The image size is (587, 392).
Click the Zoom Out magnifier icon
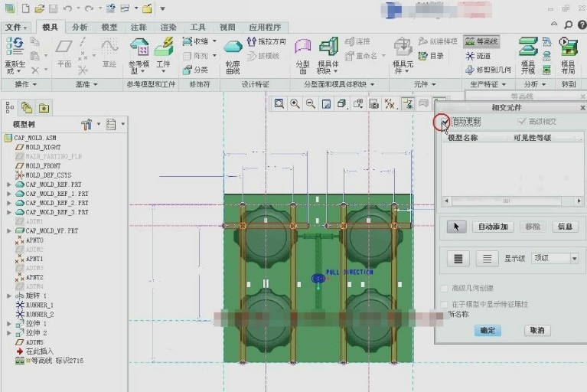[x=311, y=103]
